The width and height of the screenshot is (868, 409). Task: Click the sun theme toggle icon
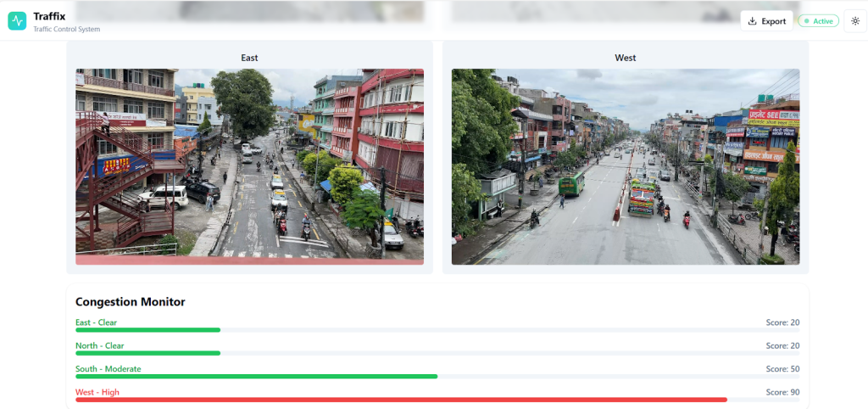click(854, 21)
